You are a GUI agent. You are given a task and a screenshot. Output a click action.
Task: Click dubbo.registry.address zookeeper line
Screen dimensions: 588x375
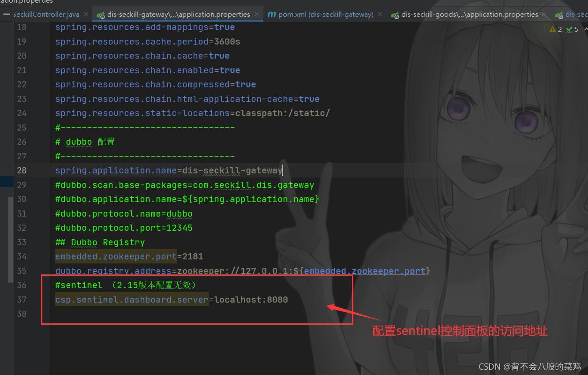(x=243, y=271)
